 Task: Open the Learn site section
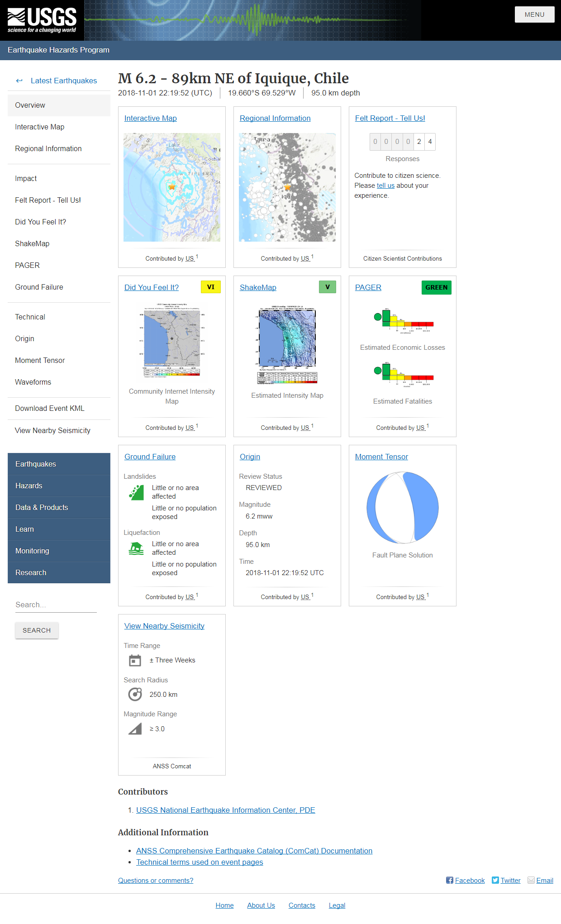pyautogui.click(x=59, y=529)
